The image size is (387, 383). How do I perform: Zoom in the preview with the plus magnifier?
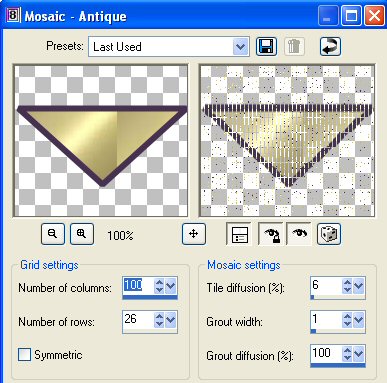[x=82, y=234]
